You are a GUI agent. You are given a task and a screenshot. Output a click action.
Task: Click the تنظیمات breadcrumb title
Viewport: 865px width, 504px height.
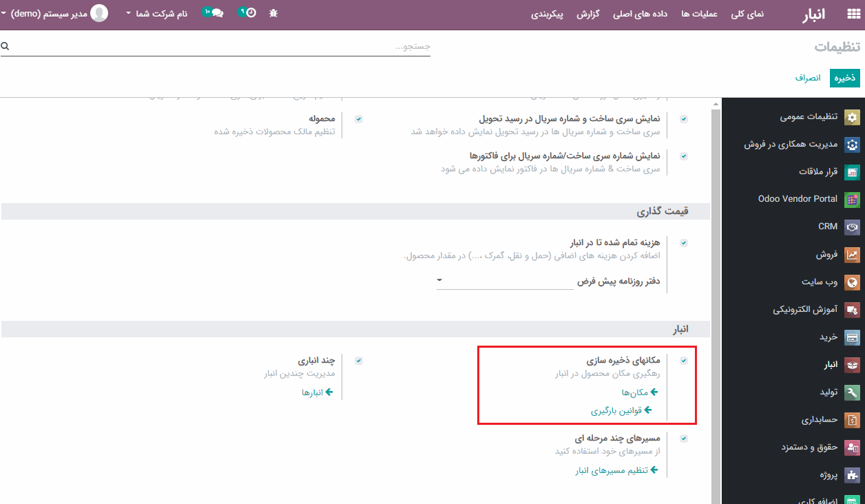click(837, 46)
